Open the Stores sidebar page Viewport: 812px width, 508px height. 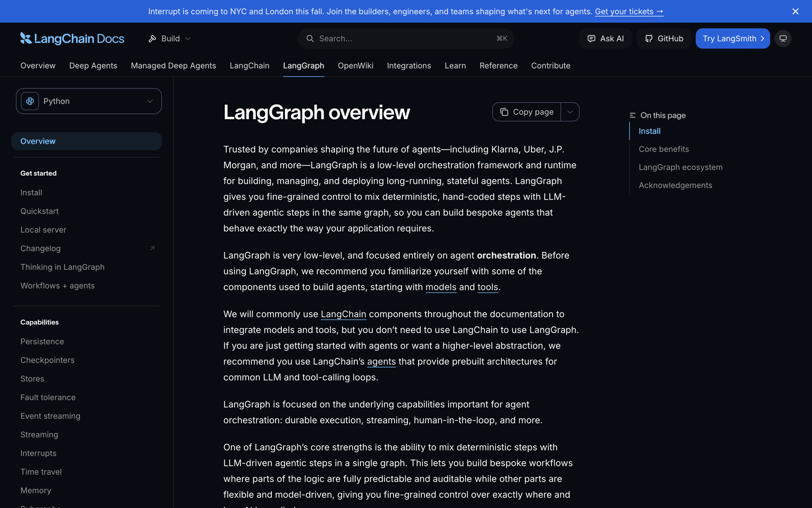32,379
